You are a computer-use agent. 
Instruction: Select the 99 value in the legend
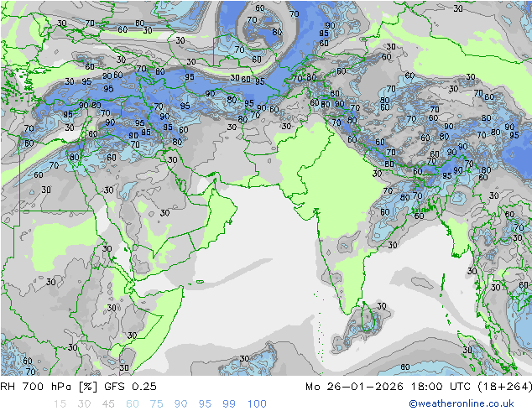point(229,404)
